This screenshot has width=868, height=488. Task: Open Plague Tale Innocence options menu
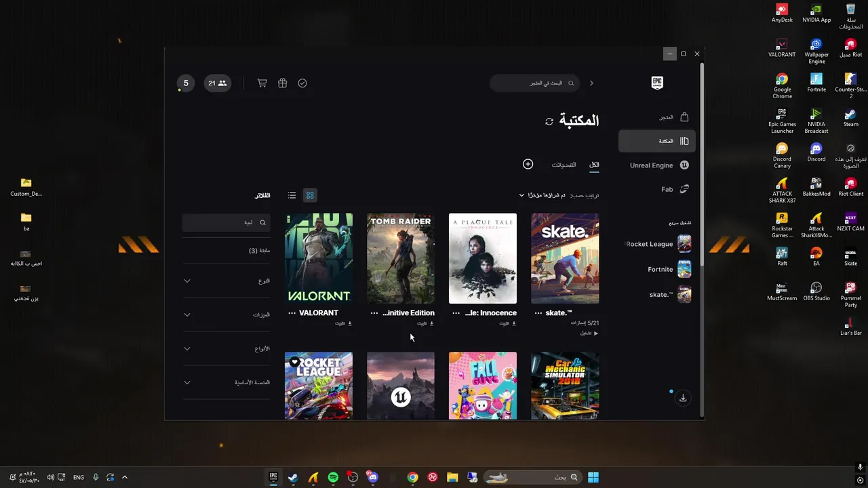coord(456,313)
